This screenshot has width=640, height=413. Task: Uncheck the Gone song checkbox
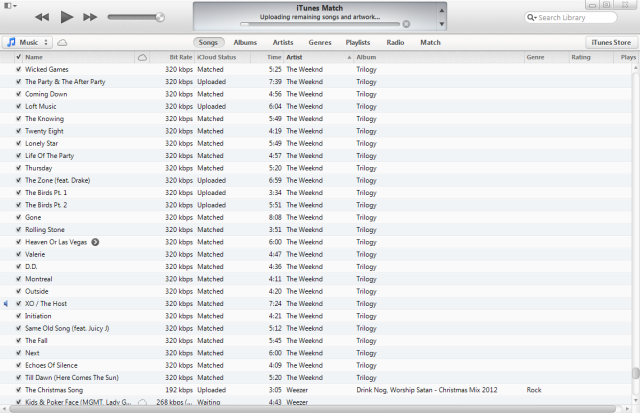18,217
